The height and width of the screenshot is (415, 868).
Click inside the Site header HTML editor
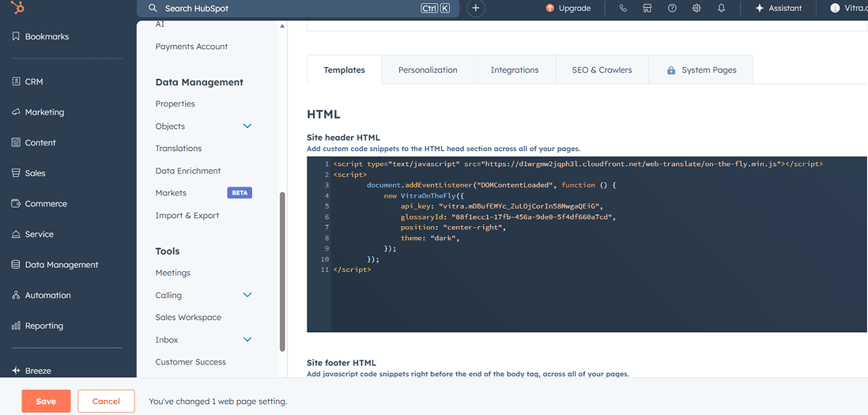click(587, 244)
